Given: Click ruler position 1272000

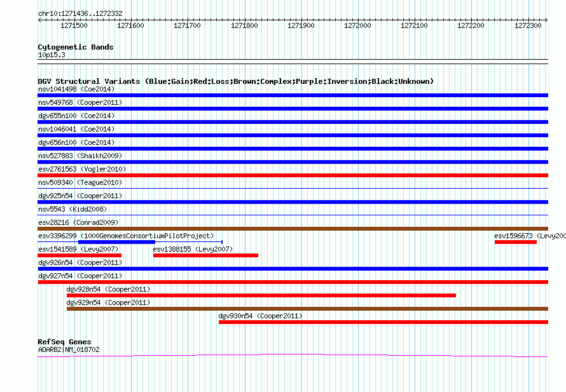Looking at the screenshot, I should [x=357, y=25].
